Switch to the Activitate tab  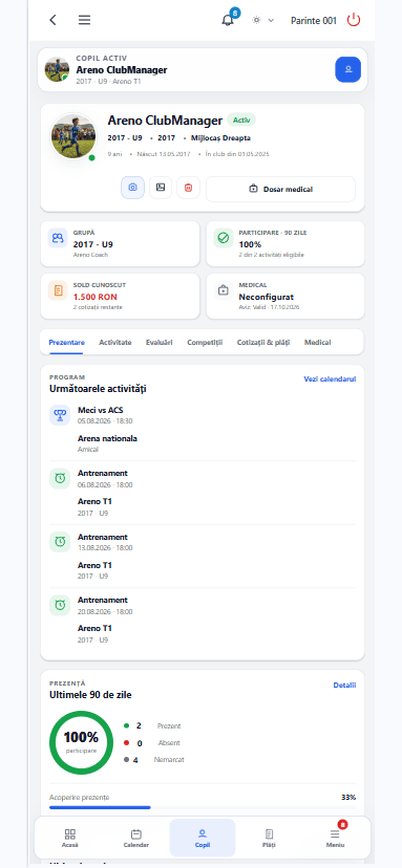115,343
